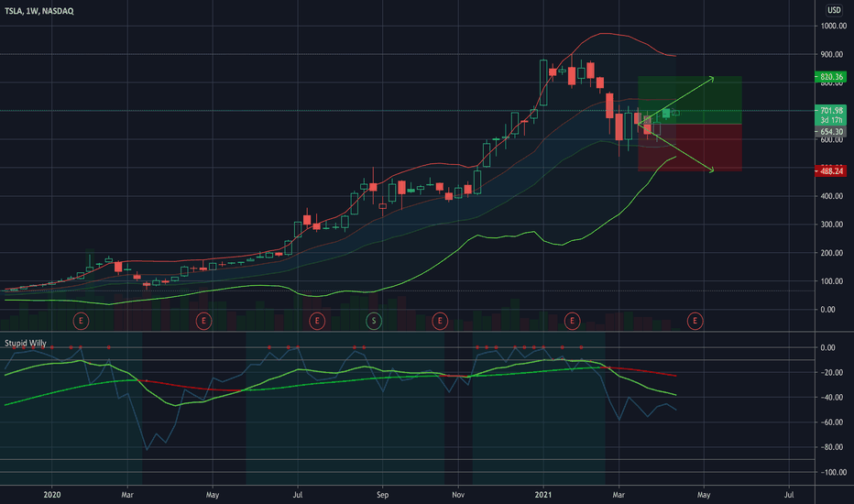The width and height of the screenshot is (854, 504).
Task: Click the 2021 label on time axis
Action: tap(543, 495)
